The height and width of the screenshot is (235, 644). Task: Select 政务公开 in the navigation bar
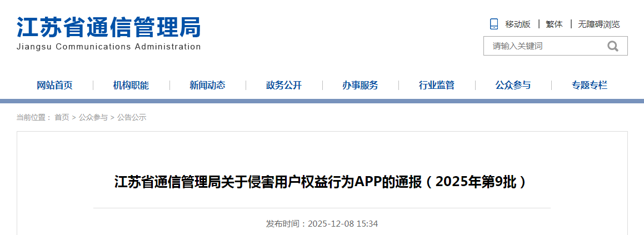284,85
